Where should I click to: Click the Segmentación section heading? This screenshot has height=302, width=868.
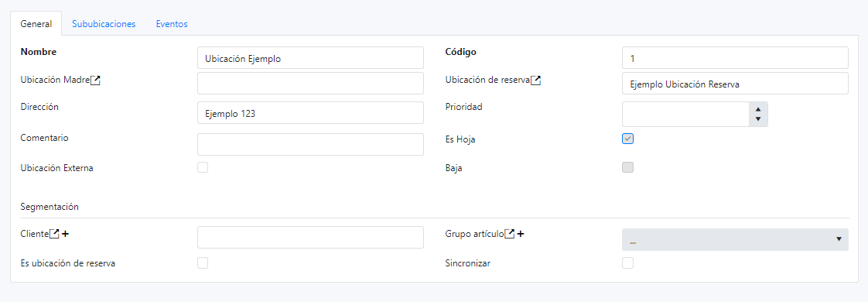[x=50, y=207]
